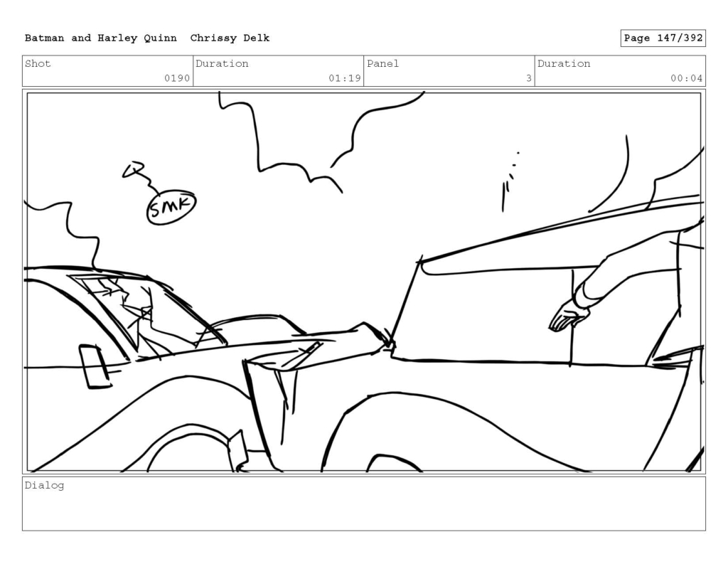Click the 'Panel' field label

(382, 63)
